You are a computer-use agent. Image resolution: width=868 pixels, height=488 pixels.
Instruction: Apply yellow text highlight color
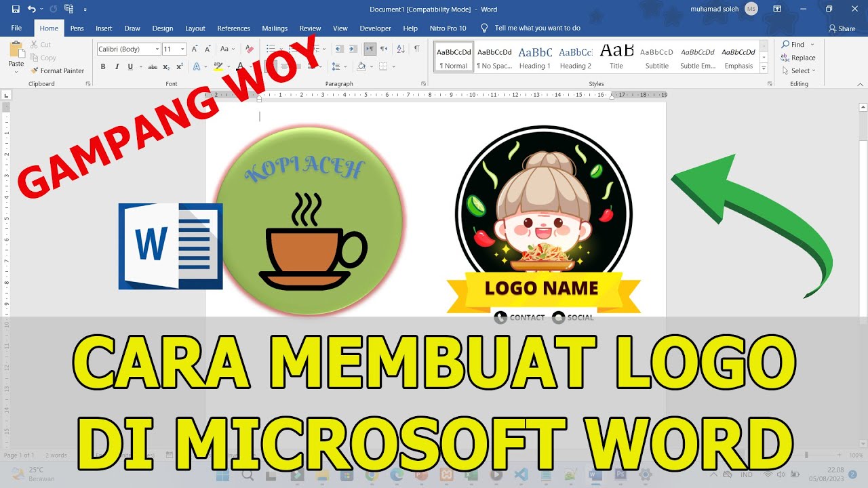[x=218, y=66]
